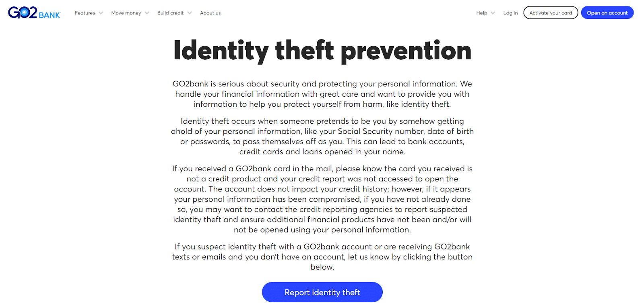This screenshot has height=305, width=644.
Task: Click Open an account button
Action: click(607, 13)
